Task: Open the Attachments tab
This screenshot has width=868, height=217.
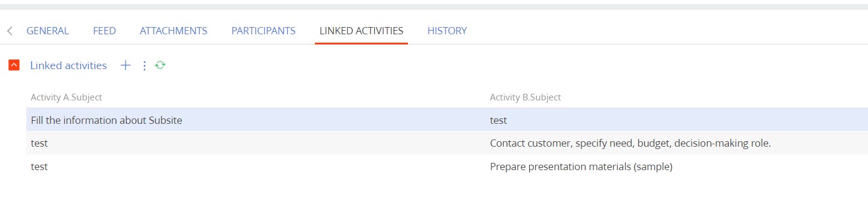Action: [173, 31]
